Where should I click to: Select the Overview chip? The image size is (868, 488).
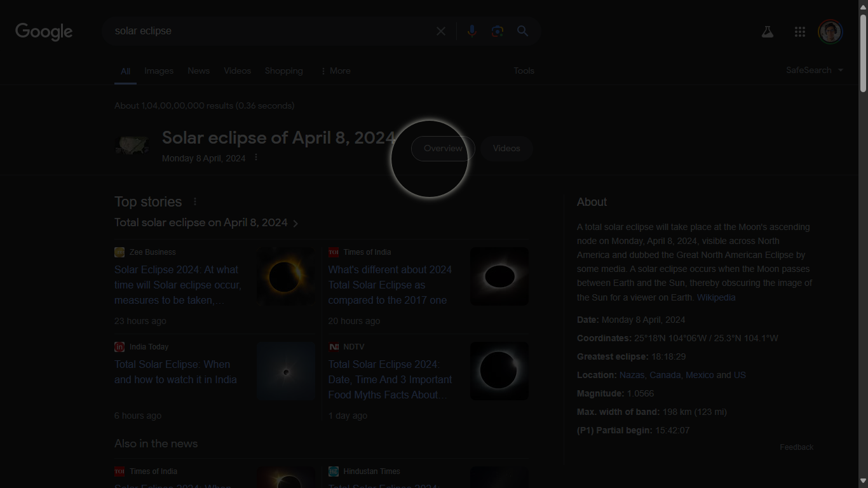pos(442,148)
